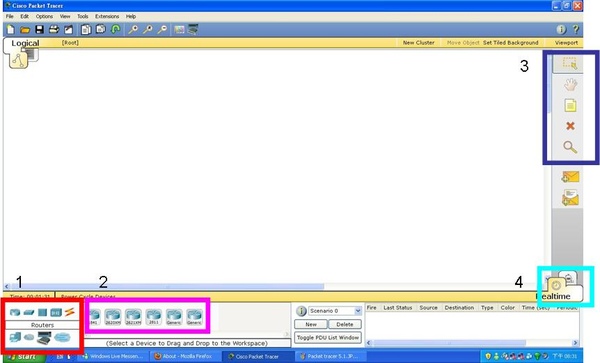The height and width of the screenshot is (363, 600).
Task: Open the Options menu
Action: pyautogui.click(x=44, y=16)
